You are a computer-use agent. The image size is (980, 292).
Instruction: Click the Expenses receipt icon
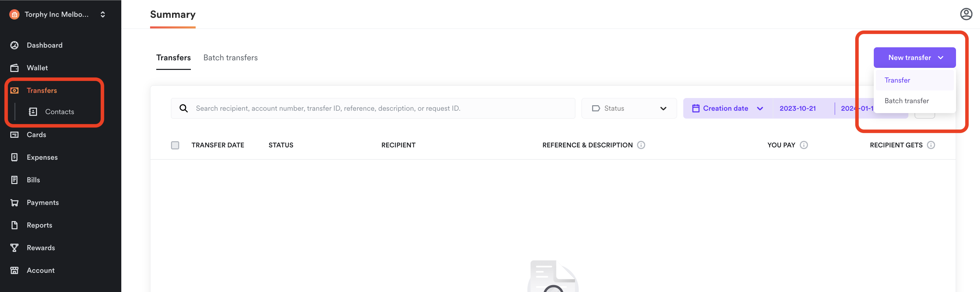[14, 157]
